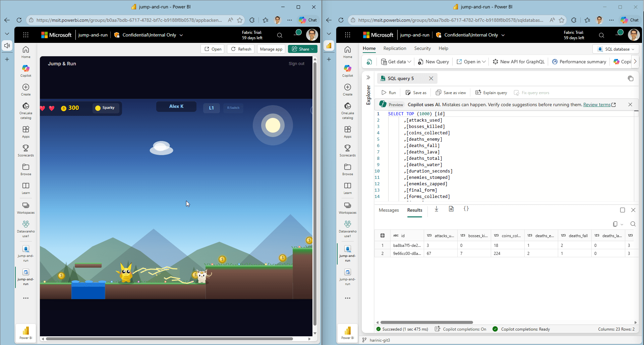
Task: Open Apps in the right window sidebar
Action: point(348,132)
